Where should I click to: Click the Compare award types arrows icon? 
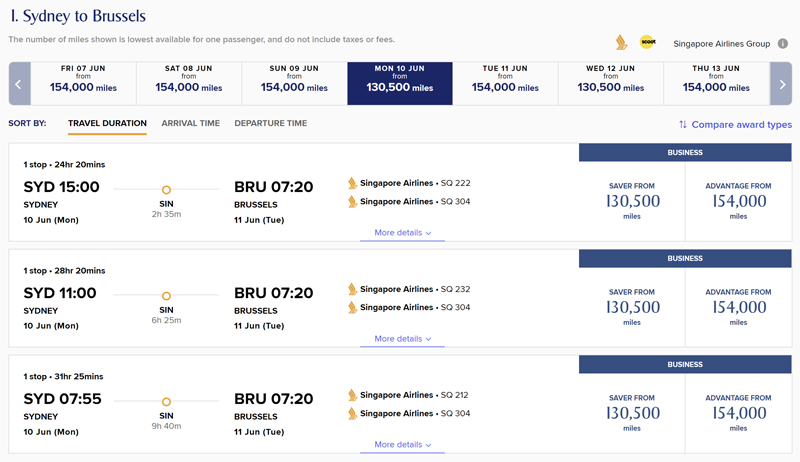(683, 124)
